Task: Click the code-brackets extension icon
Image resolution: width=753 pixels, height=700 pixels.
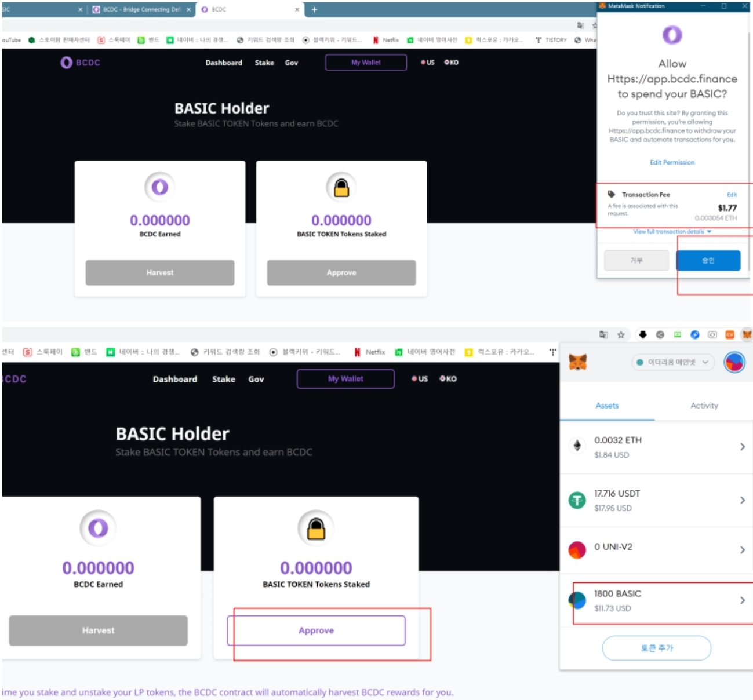Action: point(712,334)
